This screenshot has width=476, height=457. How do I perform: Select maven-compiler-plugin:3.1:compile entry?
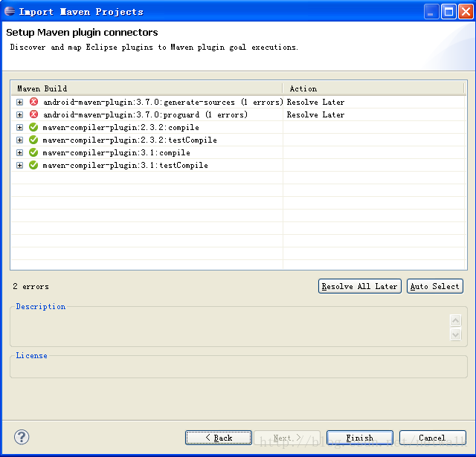[x=116, y=153]
